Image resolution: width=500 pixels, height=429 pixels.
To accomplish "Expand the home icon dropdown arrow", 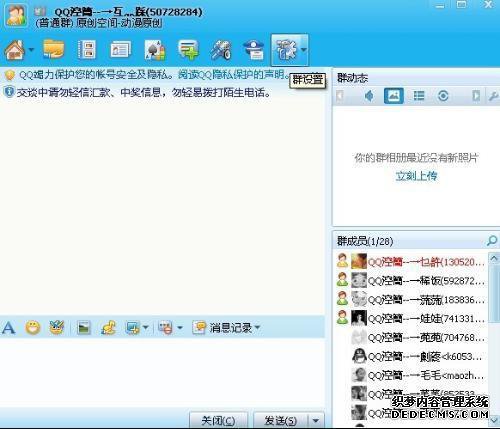I will [31, 50].
